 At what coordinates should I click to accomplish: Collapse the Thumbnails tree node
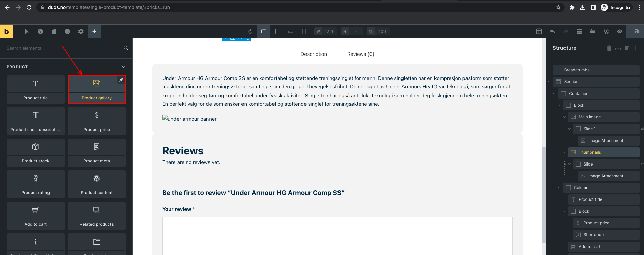pos(565,152)
